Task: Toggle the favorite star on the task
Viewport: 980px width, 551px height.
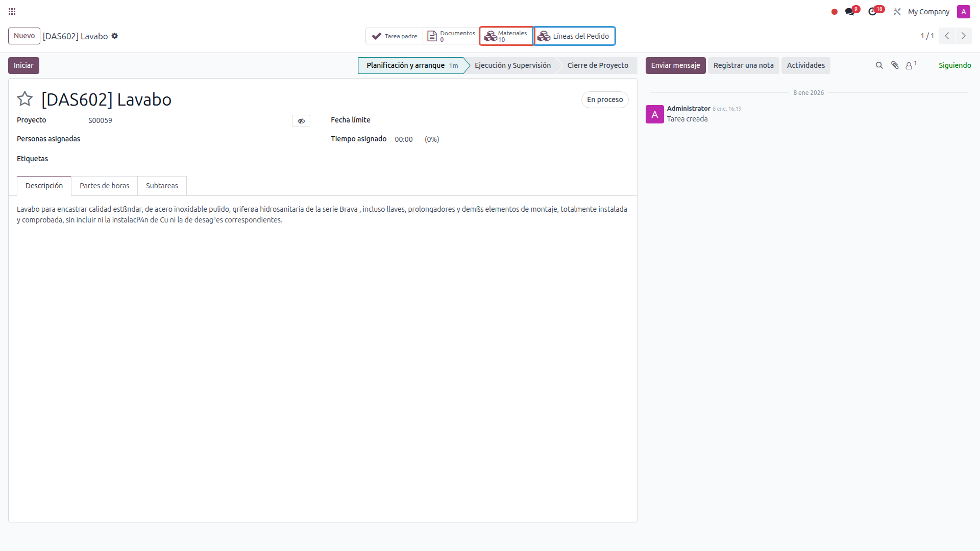Action: (x=25, y=98)
